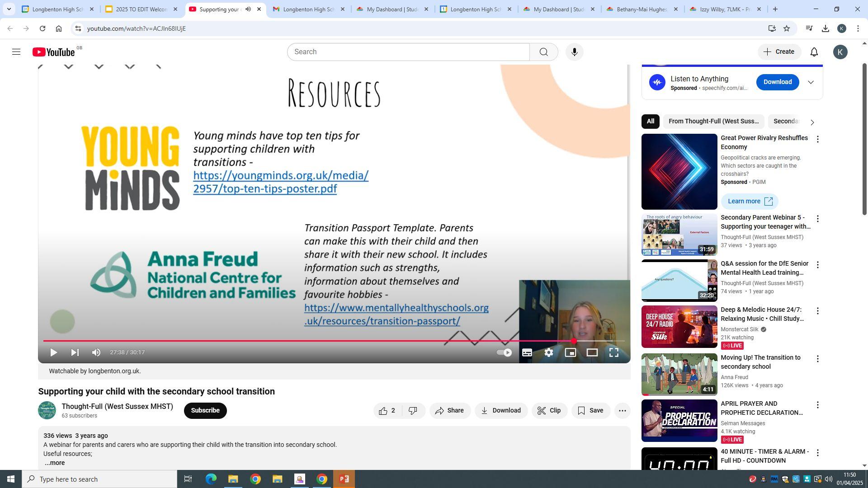Click the miniplayer icon in player
Image resolution: width=868 pixels, height=488 pixels.
pyautogui.click(x=570, y=352)
